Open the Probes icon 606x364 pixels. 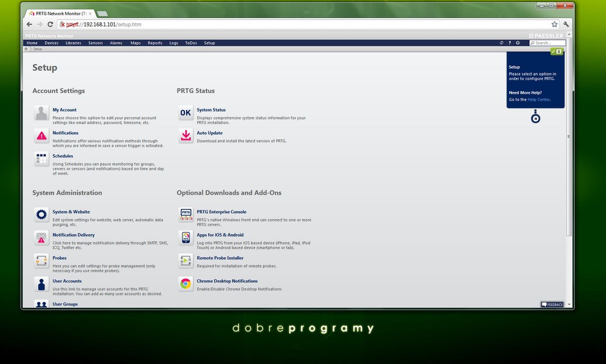[42, 261]
